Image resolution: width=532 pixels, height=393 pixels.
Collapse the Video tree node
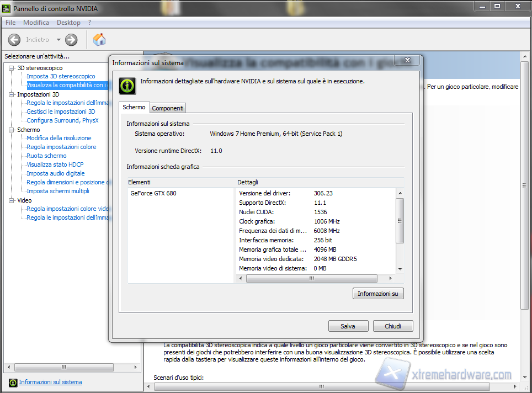point(12,200)
